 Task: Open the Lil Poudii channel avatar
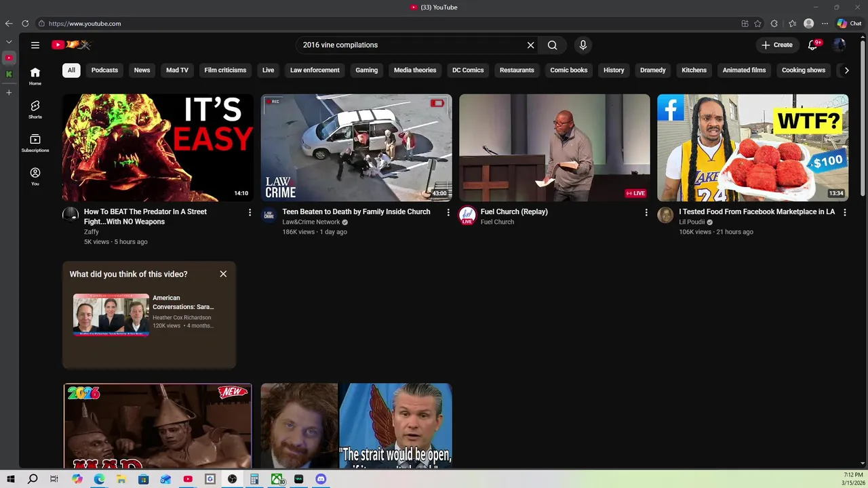(x=665, y=216)
